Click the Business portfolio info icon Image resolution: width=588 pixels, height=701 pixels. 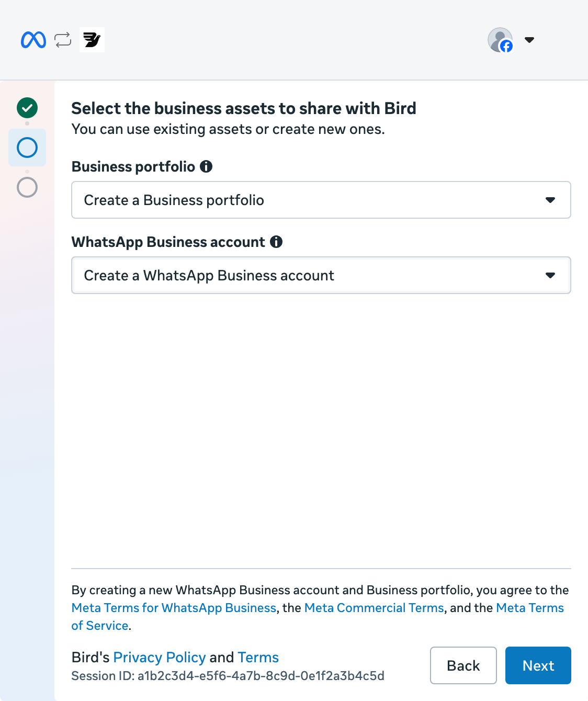[x=206, y=166]
